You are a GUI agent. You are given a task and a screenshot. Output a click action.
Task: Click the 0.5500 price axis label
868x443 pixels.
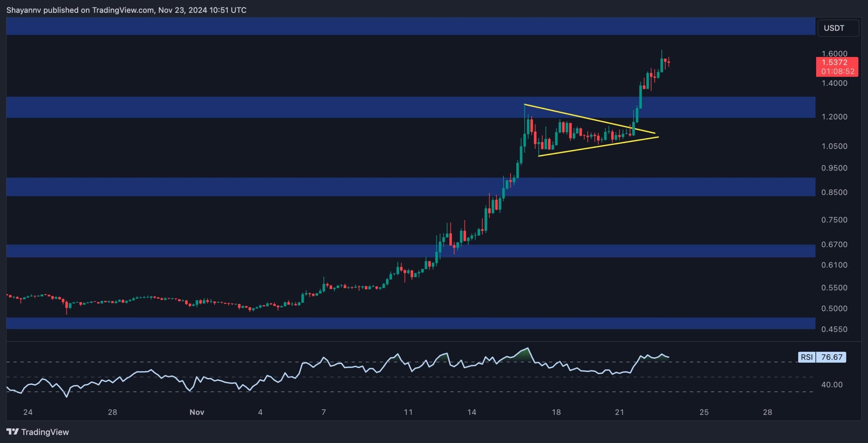coord(834,288)
